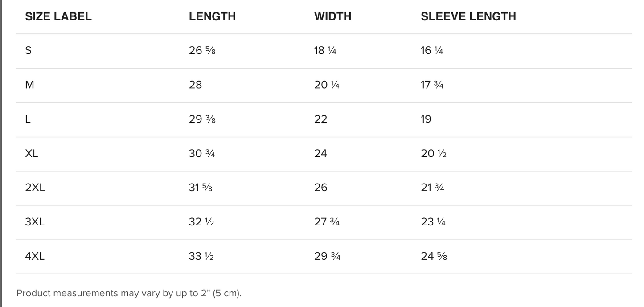
Task: Click the width value 26 for 2XL
Action: click(321, 188)
